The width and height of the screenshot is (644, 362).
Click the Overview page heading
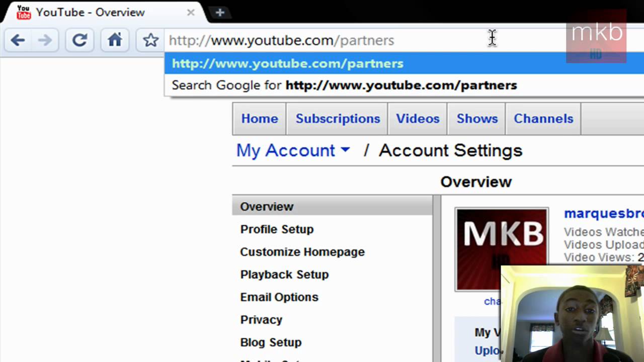(x=476, y=182)
